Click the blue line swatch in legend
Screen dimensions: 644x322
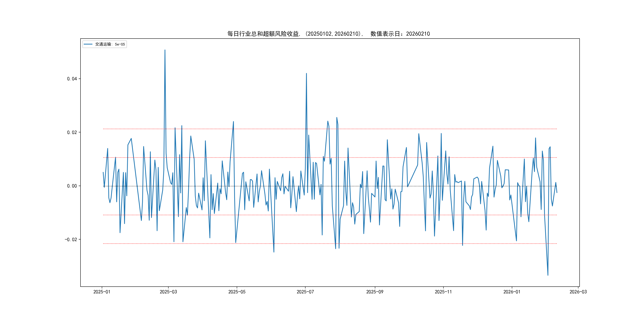pyautogui.click(x=88, y=44)
